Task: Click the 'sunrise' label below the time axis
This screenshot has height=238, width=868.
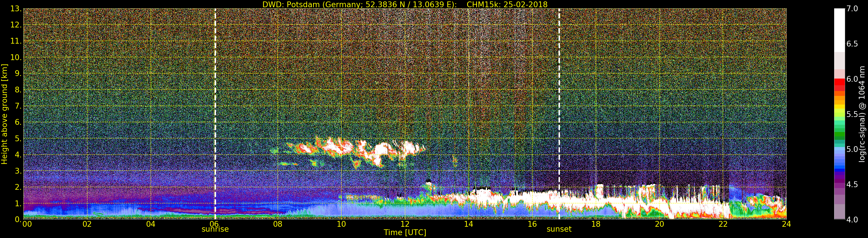Action: click(x=215, y=229)
